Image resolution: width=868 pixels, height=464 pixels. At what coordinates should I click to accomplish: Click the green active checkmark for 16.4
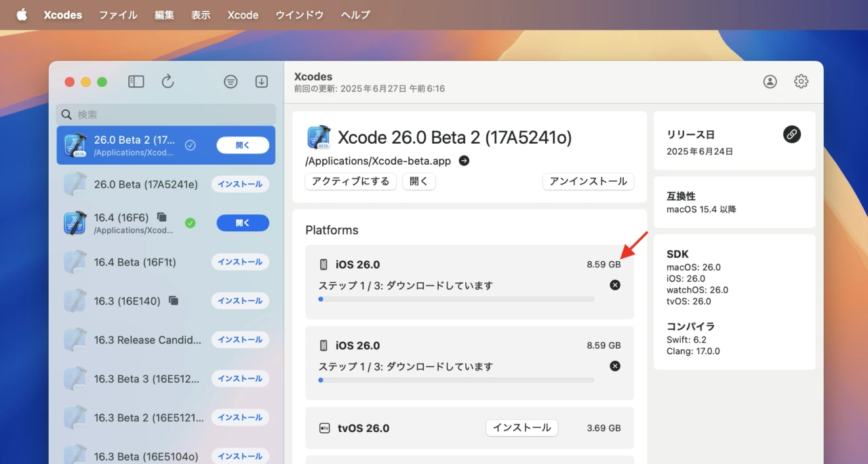coord(190,223)
